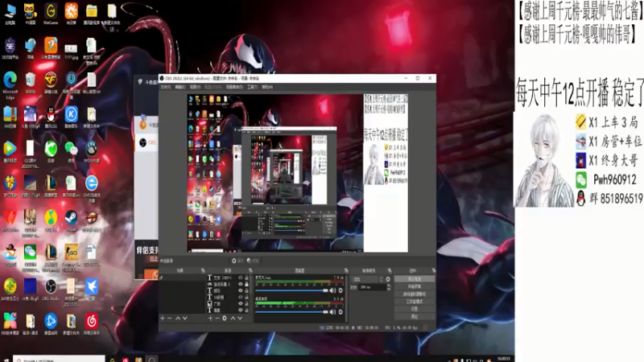
Task: Click the Windows taskbar search box
Action: click(x=59, y=359)
